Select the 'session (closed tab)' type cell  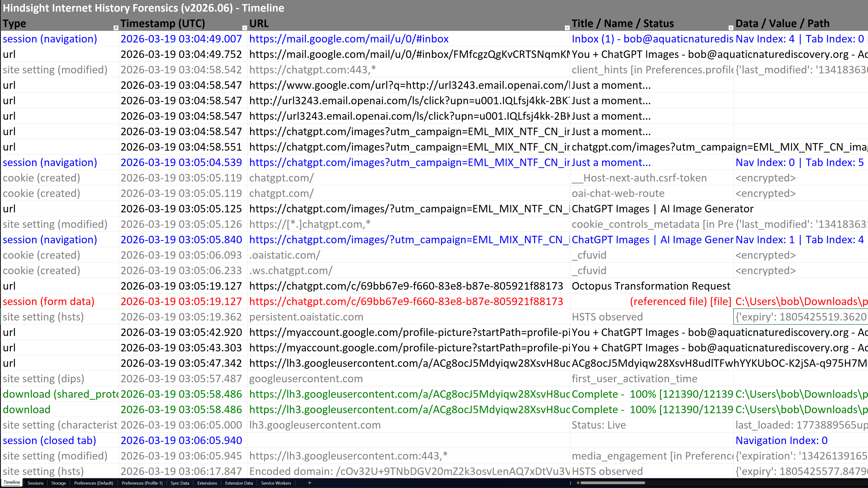click(x=59, y=440)
